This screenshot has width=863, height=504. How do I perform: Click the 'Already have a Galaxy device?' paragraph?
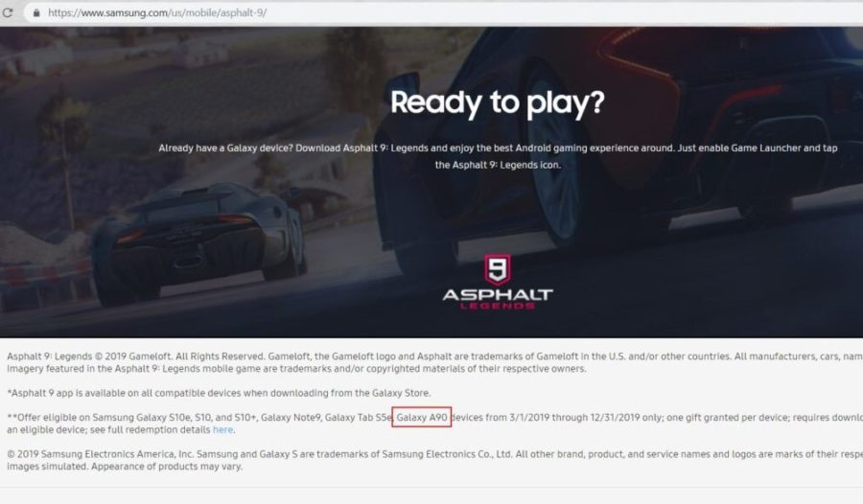click(498, 156)
